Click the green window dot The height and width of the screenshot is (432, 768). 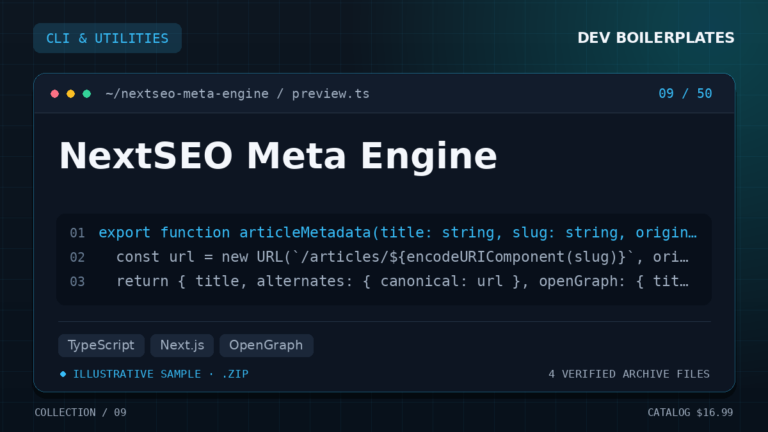[87, 94]
